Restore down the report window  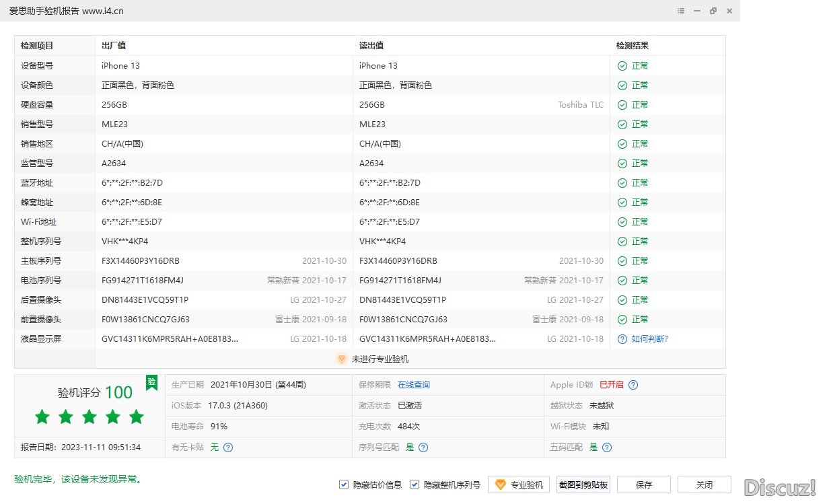point(713,11)
